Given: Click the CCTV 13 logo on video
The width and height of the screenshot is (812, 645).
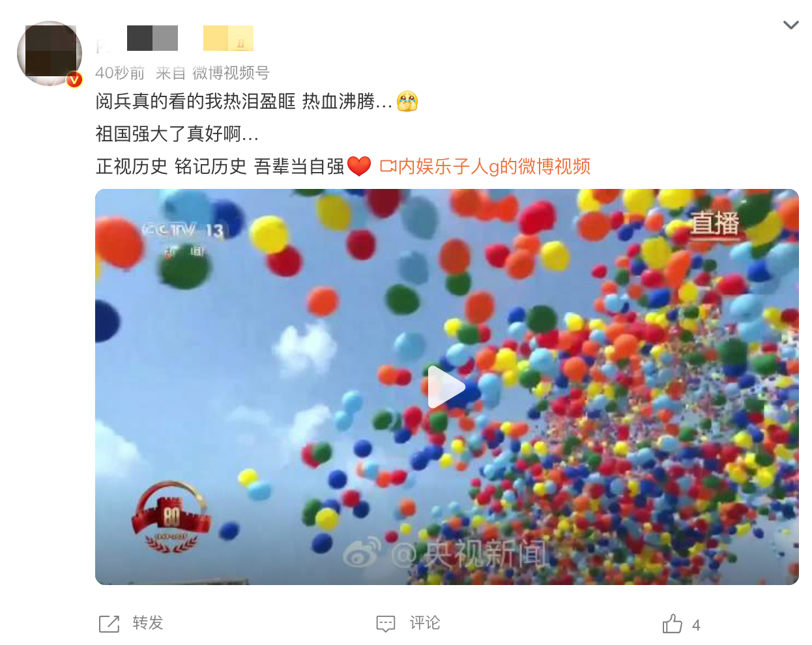Looking at the screenshot, I should [182, 231].
